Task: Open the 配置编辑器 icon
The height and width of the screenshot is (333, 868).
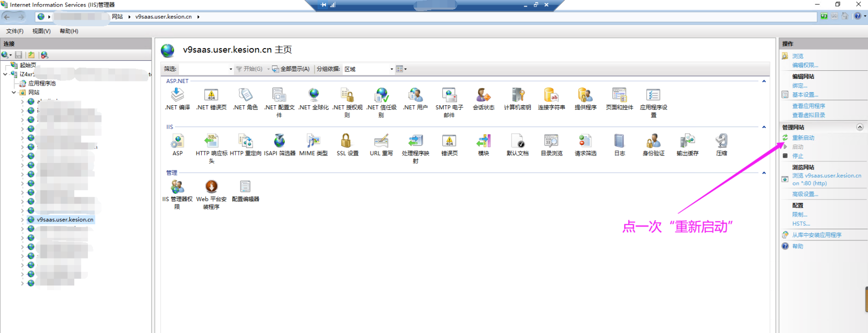Action: coord(245,190)
